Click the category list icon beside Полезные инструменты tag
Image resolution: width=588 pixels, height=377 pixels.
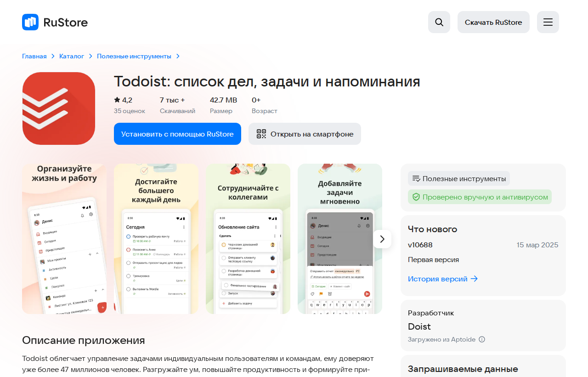click(416, 178)
